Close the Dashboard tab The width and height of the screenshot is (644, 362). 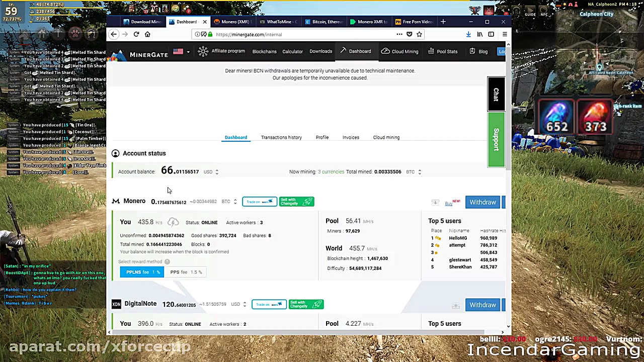point(205,22)
